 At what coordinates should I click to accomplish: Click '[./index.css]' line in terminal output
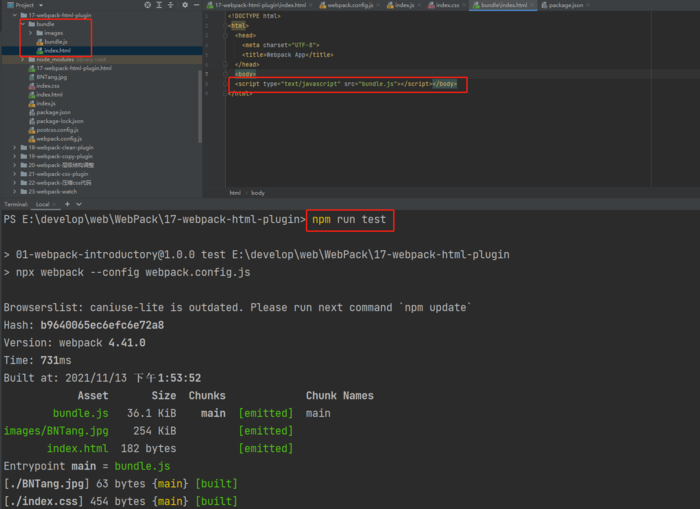(121, 501)
